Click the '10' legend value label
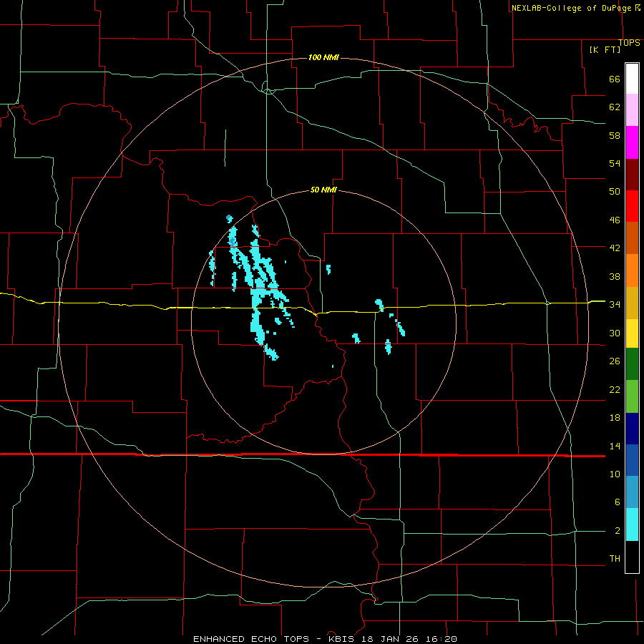Screen dimensions: 644x644 pyautogui.click(x=615, y=474)
